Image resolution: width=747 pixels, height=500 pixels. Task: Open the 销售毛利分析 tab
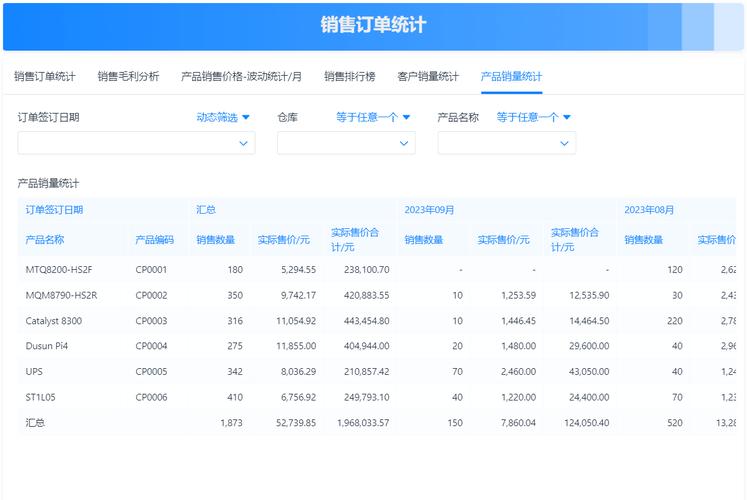[128, 76]
